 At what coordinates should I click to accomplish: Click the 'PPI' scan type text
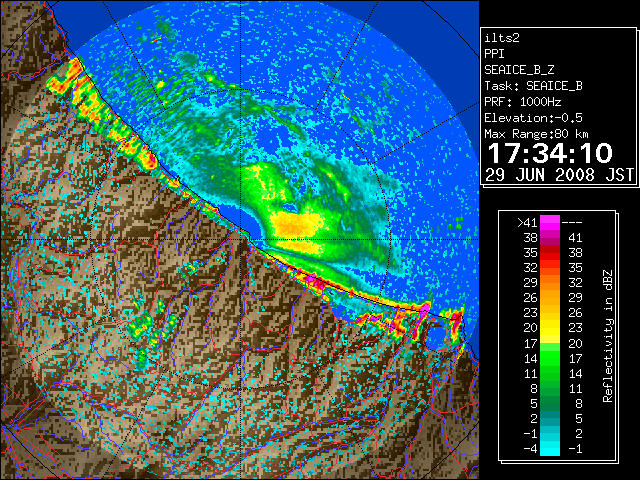494,54
